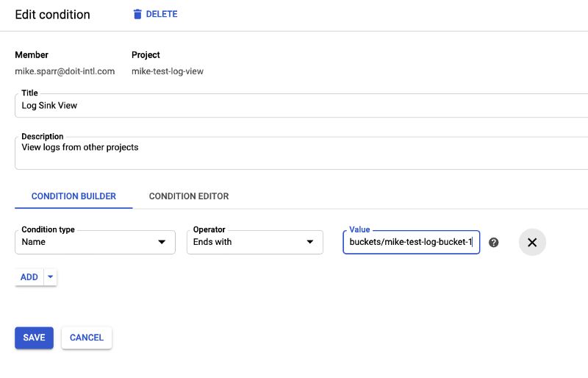Image resolution: width=588 pixels, height=378 pixels.
Task: Focus the Description text area
Action: coord(301,153)
